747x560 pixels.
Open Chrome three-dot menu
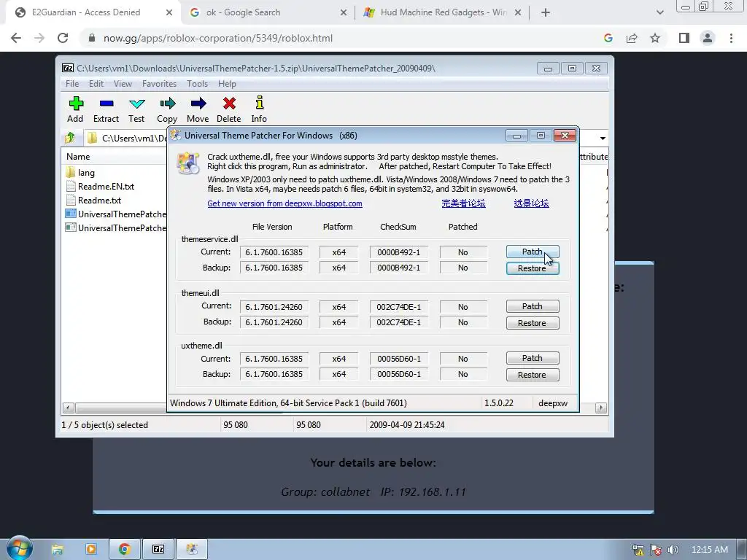[731, 38]
